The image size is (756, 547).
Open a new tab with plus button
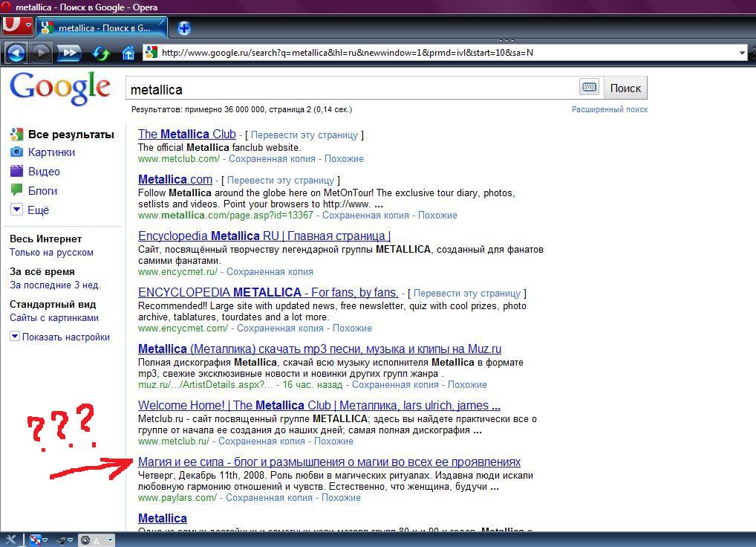(x=183, y=28)
